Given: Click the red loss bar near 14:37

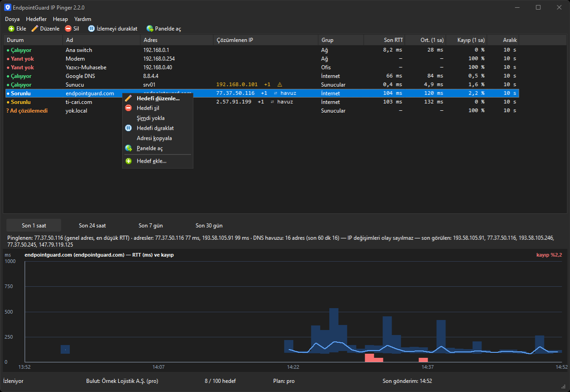Looking at the screenshot, I should 423,360.
